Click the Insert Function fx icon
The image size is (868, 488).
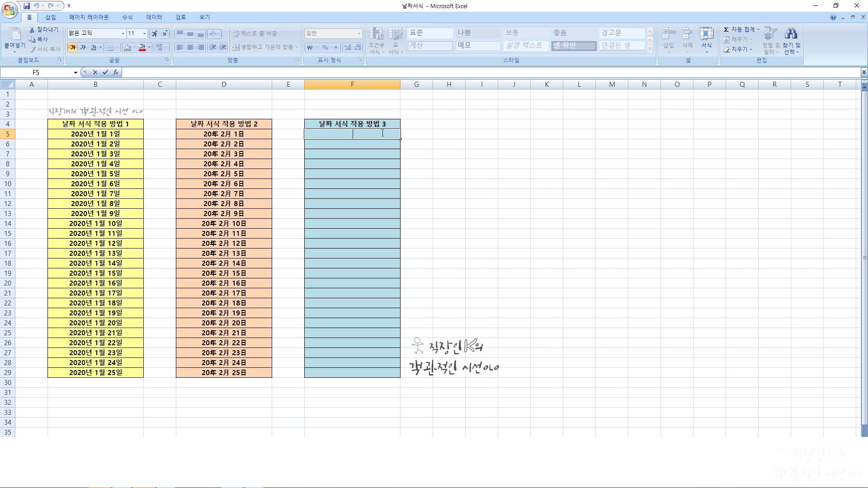pyautogui.click(x=116, y=72)
